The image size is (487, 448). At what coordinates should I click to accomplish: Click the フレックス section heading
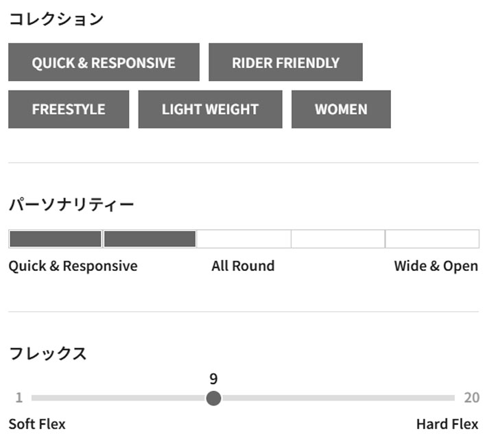[x=47, y=354]
